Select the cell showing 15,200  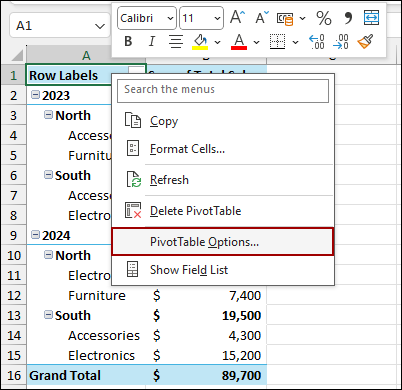point(206,355)
